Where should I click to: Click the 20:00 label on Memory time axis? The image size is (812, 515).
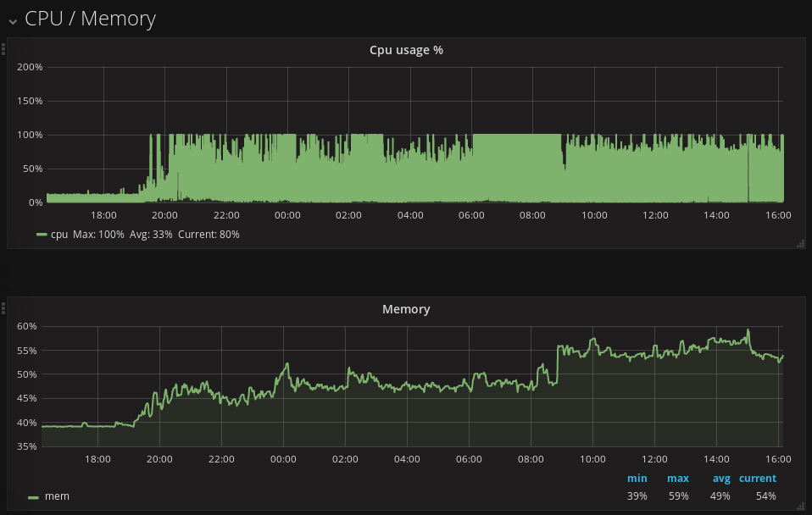point(159,458)
